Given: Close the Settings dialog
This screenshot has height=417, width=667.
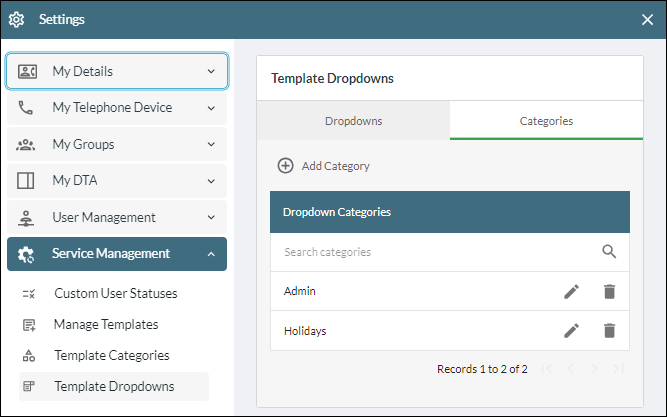Looking at the screenshot, I should (647, 20).
